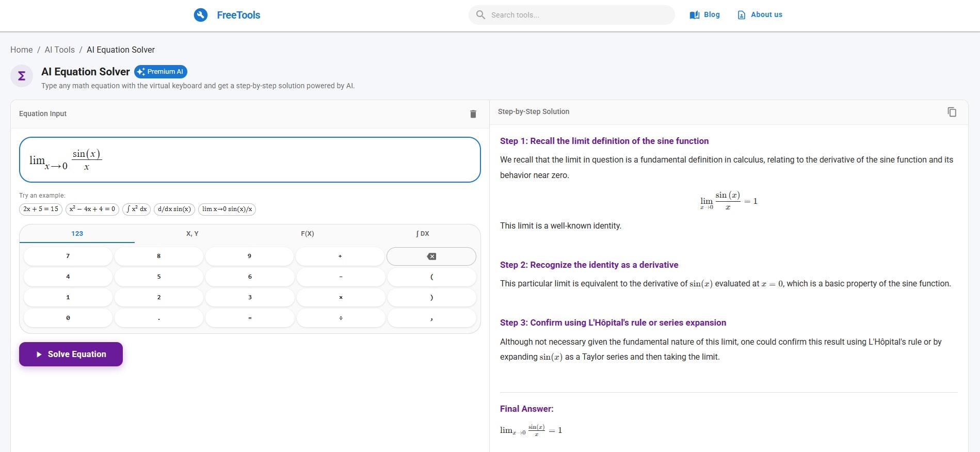
Task: Click the sigma equation solver icon
Action: pyautogui.click(x=22, y=76)
